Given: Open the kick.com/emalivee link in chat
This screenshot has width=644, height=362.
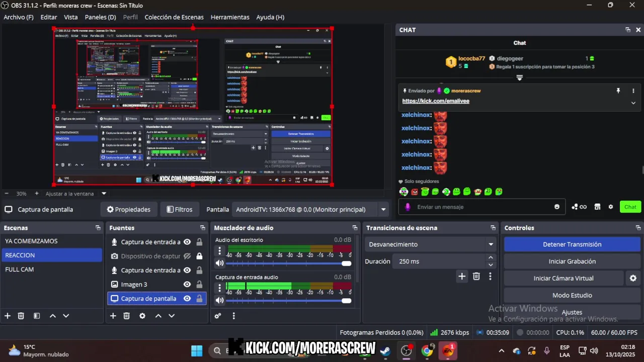Looking at the screenshot, I should coord(436,101).
